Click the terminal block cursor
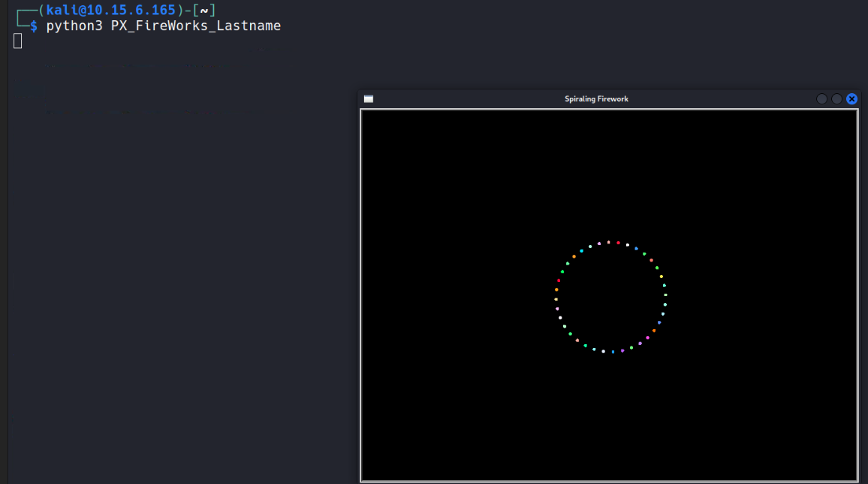This screenshot has height=484, width=868. click(x=18, y=41)
